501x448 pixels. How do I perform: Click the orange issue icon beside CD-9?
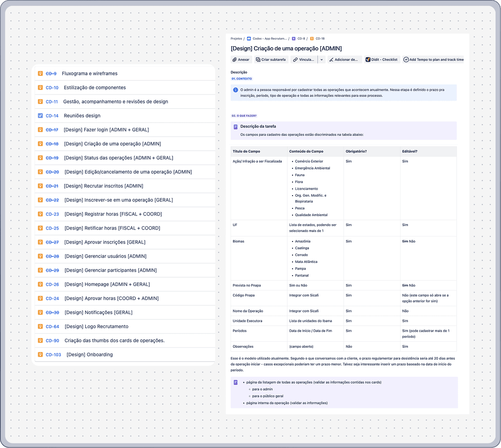40,74
